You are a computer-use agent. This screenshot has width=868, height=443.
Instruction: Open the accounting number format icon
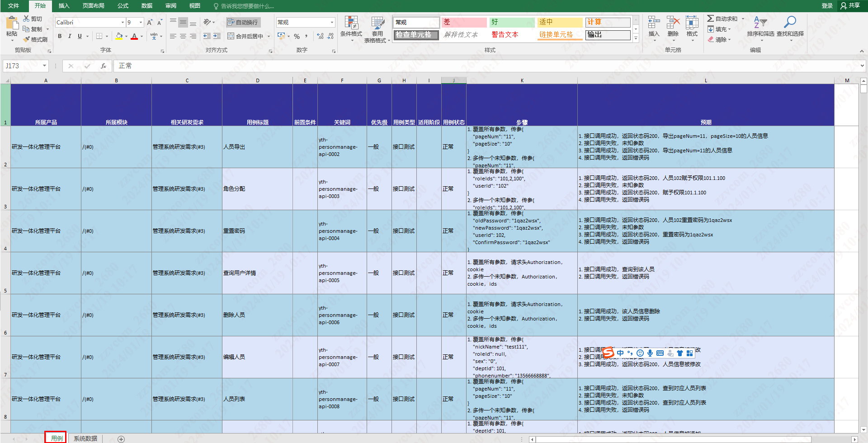pos(281,36)
